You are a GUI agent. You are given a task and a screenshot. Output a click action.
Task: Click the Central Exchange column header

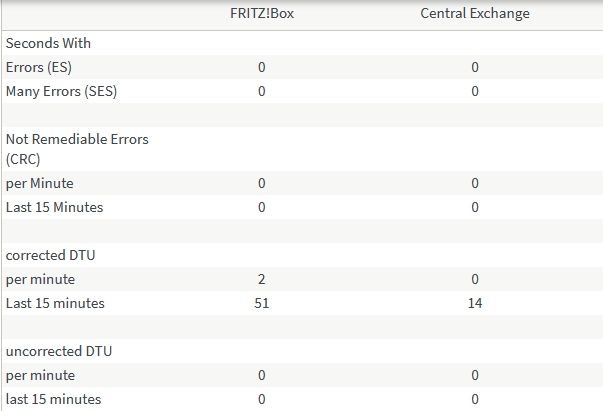pos(474,14)
